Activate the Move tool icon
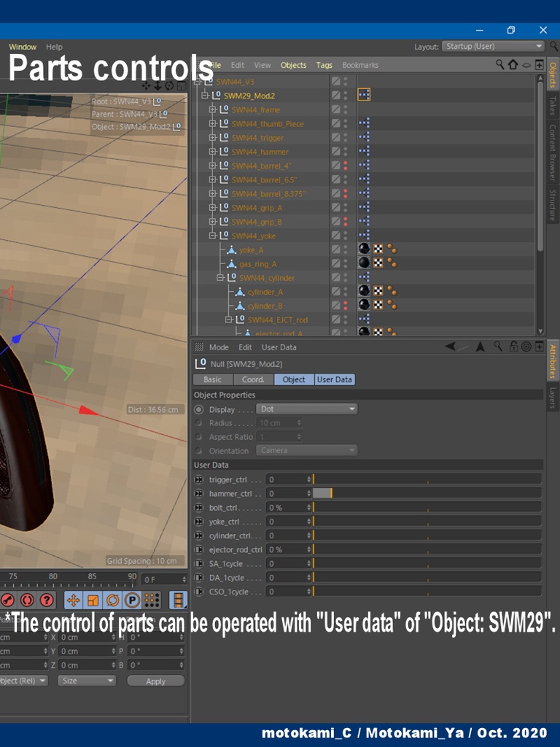 [x=74, y=600]
